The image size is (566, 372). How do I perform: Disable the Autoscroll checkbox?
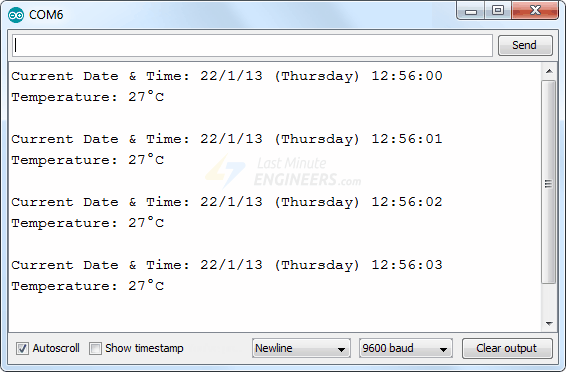click(22, 349)
